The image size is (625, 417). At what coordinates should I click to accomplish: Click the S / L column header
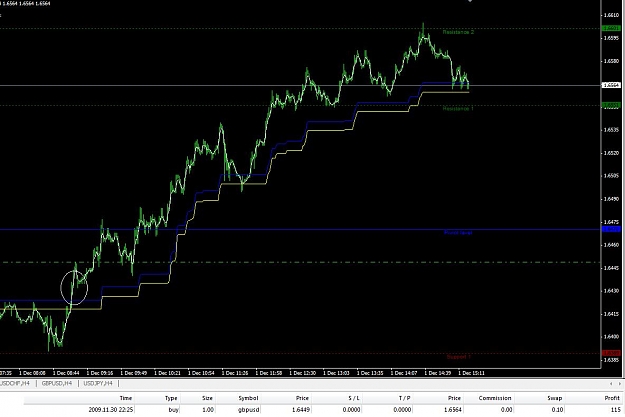354,398
